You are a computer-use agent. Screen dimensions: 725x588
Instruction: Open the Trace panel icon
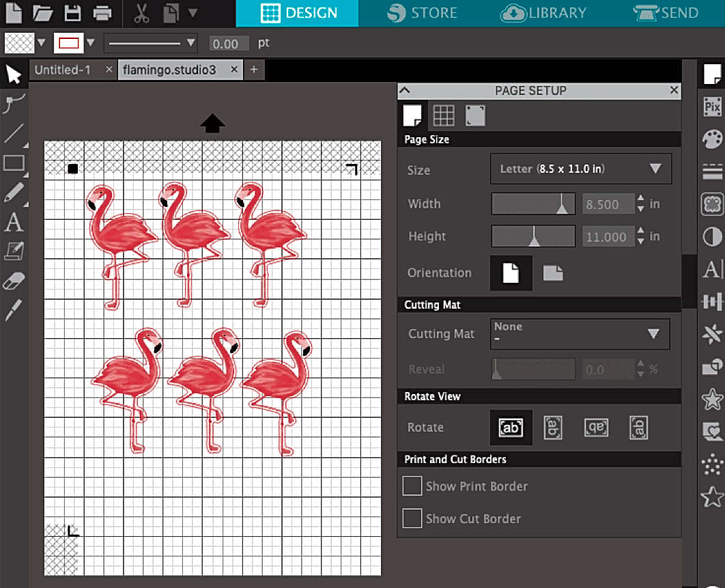712,204
